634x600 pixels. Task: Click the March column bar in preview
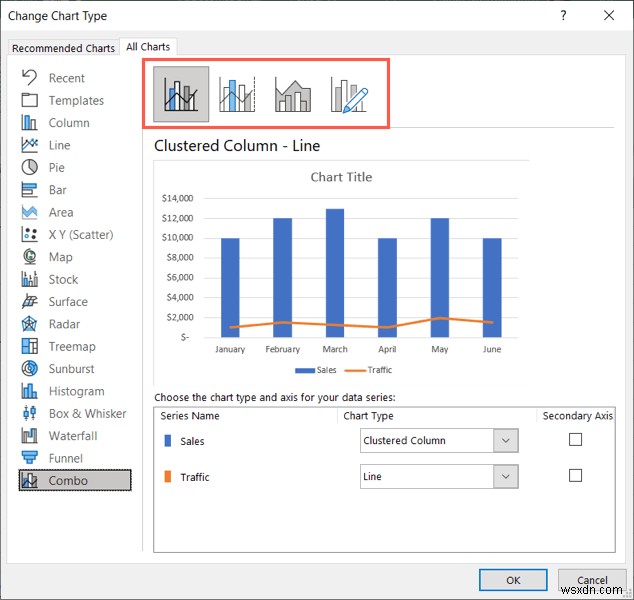[x=335, y=273]
